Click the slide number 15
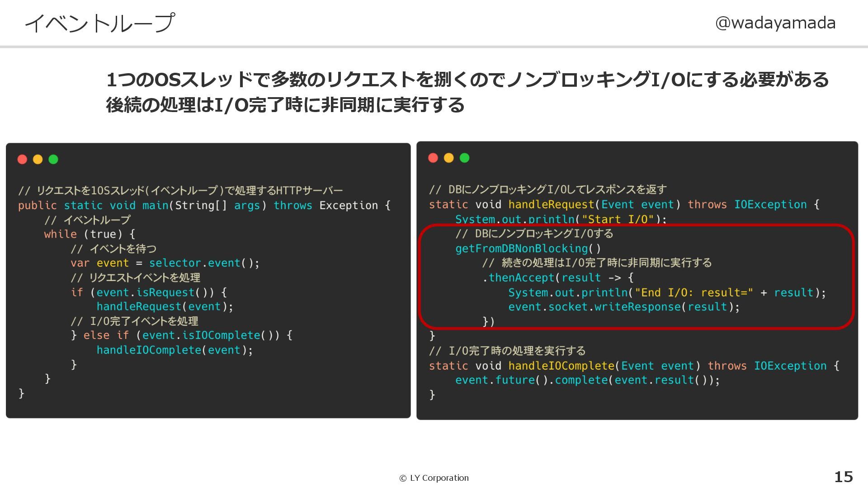The height and width of the screenshot is (488, 868). point(843,477)
